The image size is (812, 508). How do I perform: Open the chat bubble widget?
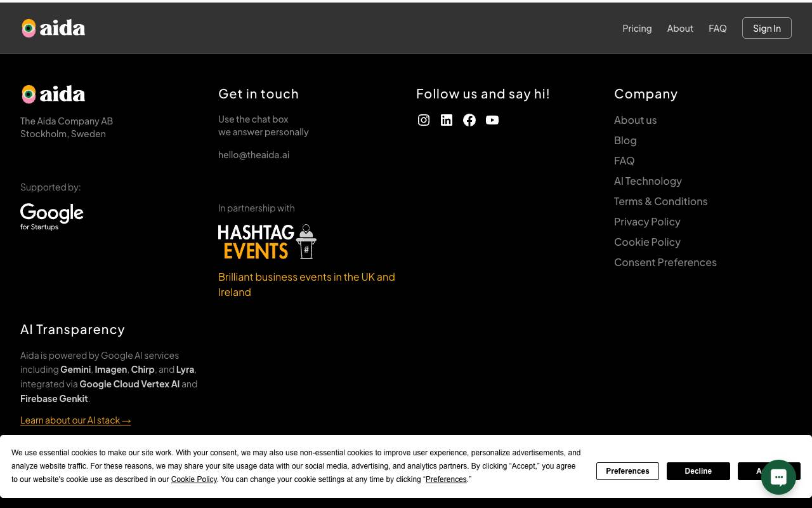pyautogui.click(x=778, y=477)
